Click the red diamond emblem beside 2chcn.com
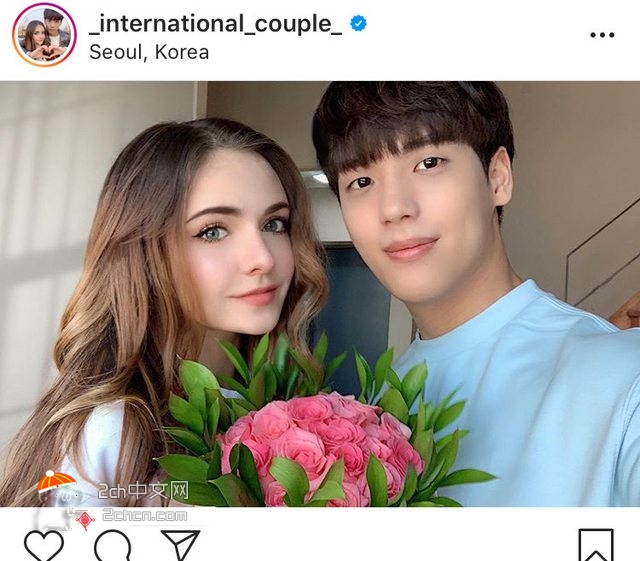640x561 pixels. [x=85, y=520]
